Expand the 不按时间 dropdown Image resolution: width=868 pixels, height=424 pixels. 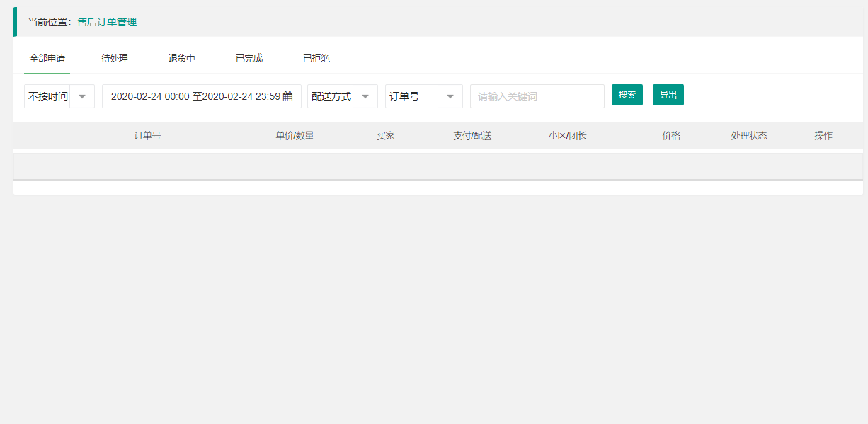click(59, 96)
